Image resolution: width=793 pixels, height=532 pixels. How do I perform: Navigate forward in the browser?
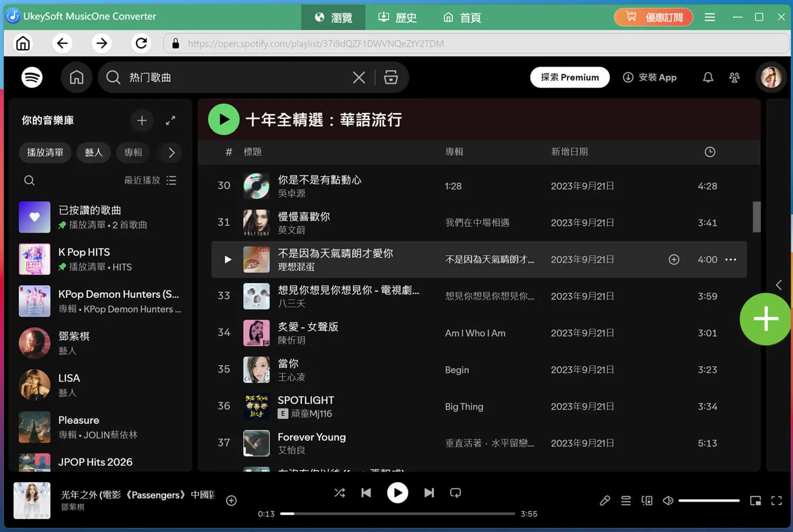(102, 43)
